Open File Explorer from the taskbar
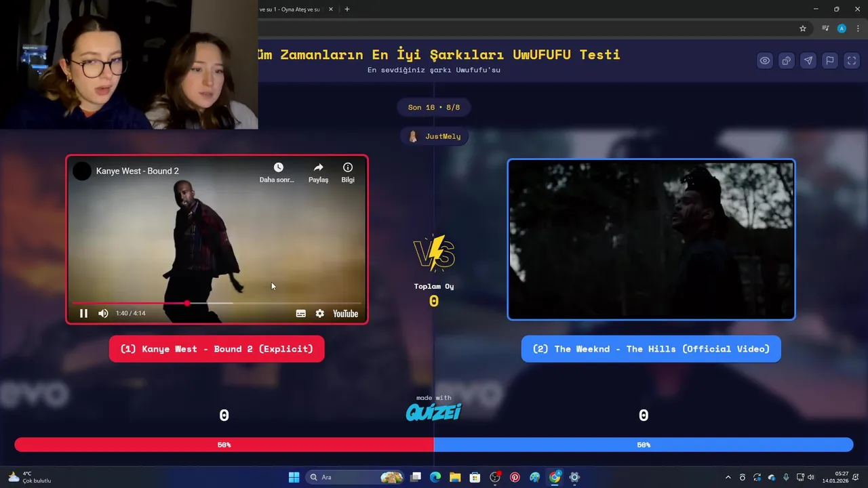 pos(455,477)
